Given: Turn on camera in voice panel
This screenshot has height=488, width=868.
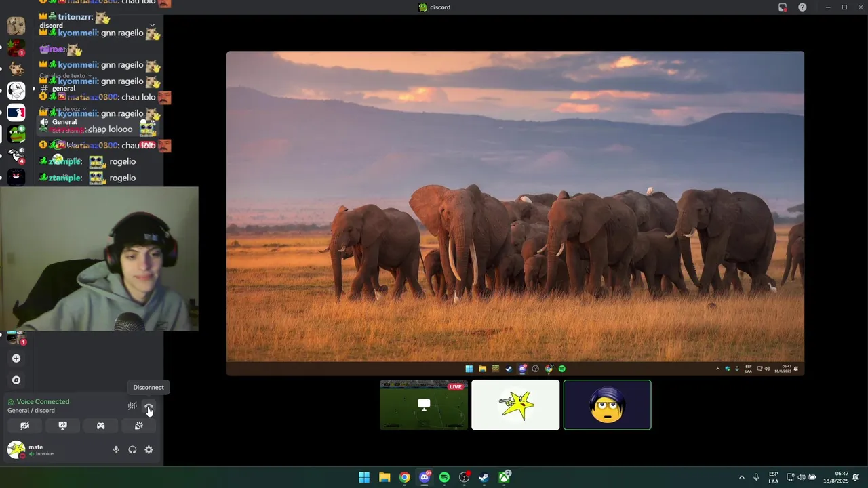Looking at the screenshot, I should click(25, 426).
